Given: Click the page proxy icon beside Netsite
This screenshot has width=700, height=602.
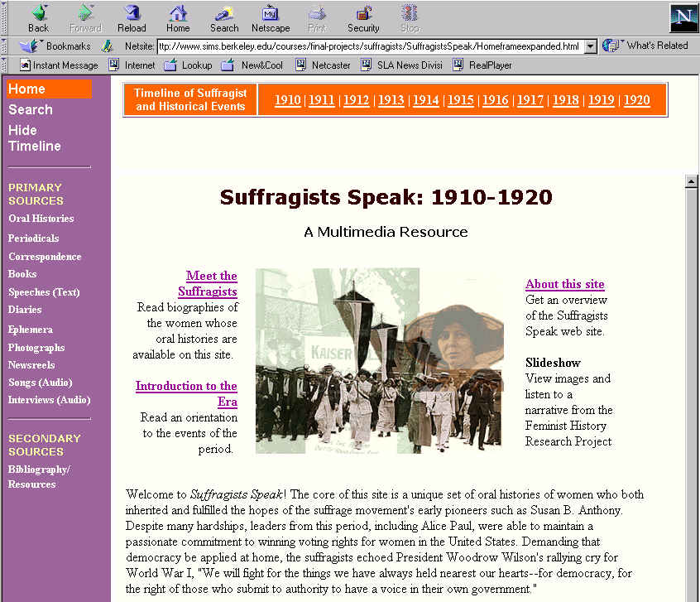Looking at the screenshot, I should (x=107, y=46).
